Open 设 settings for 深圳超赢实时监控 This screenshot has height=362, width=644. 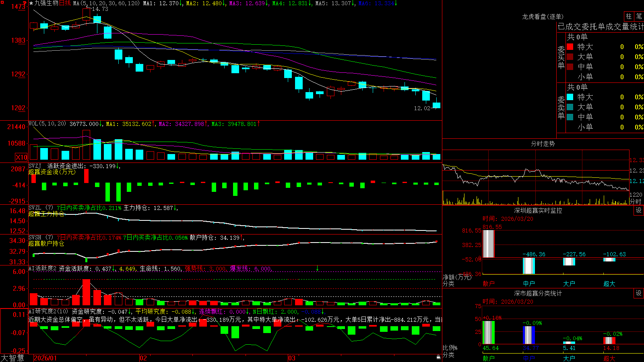(x=639, y=210)
